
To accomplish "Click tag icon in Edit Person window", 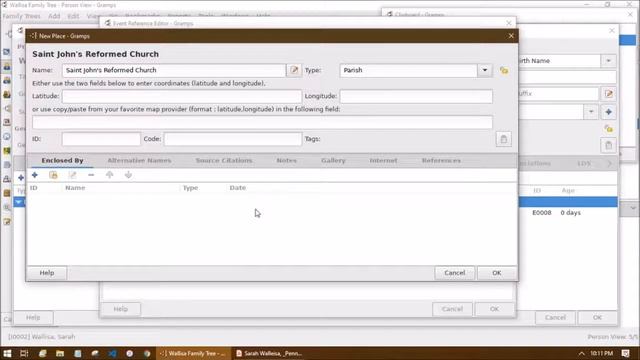I will [609, 145].
